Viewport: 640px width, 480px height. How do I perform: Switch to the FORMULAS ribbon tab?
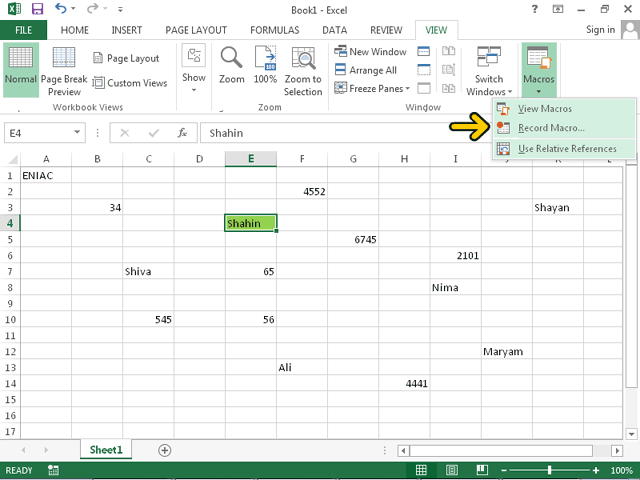point(274,30)
